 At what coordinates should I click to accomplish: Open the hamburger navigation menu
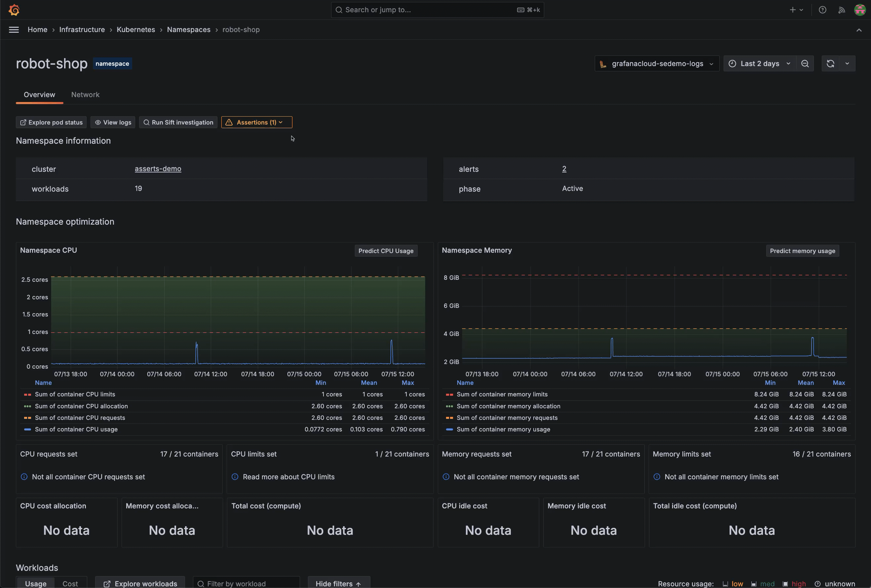[x=14, y=30]
